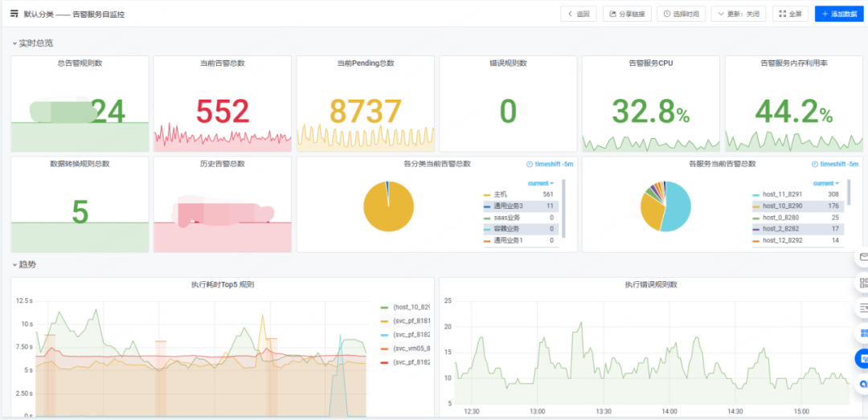Open the 当前Pending总数 panel title menu
868x420 pixels.
click(x=366, y=63)
